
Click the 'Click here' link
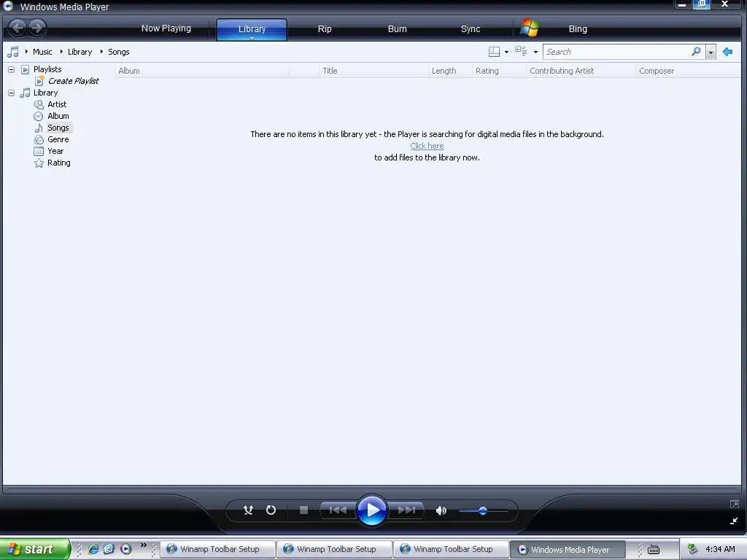coord(427,146)
